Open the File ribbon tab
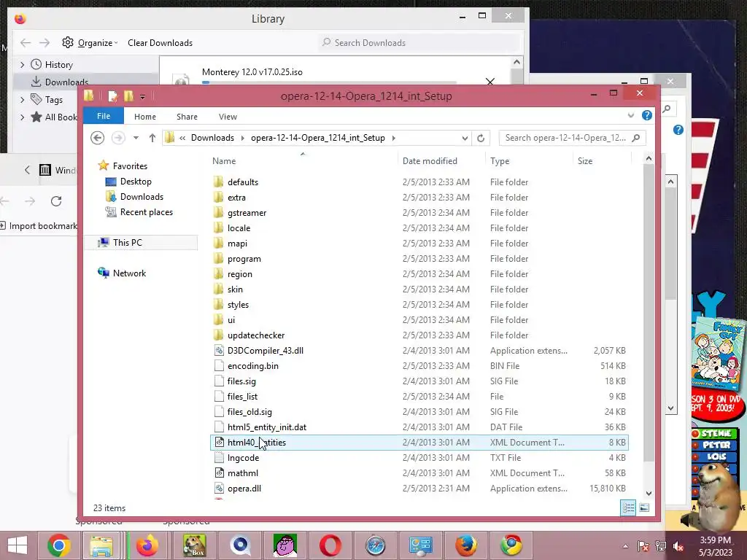The height and width of the screenshot is (560, 747). 104,116
